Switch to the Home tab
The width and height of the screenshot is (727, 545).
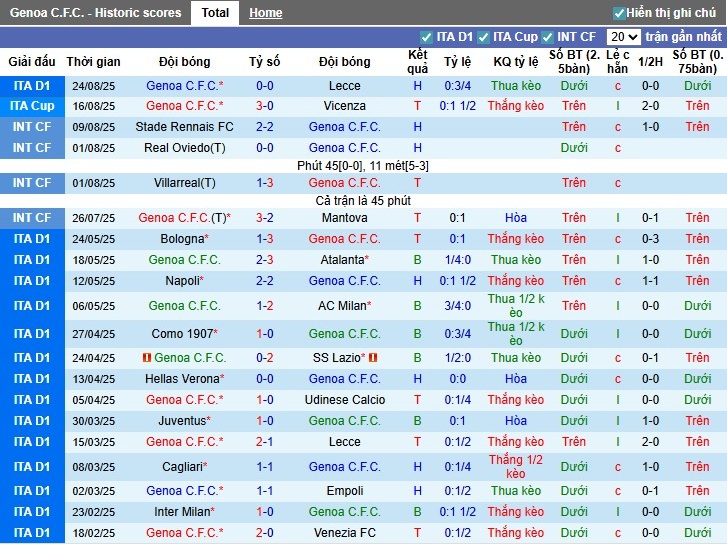[x=265, y=13]
